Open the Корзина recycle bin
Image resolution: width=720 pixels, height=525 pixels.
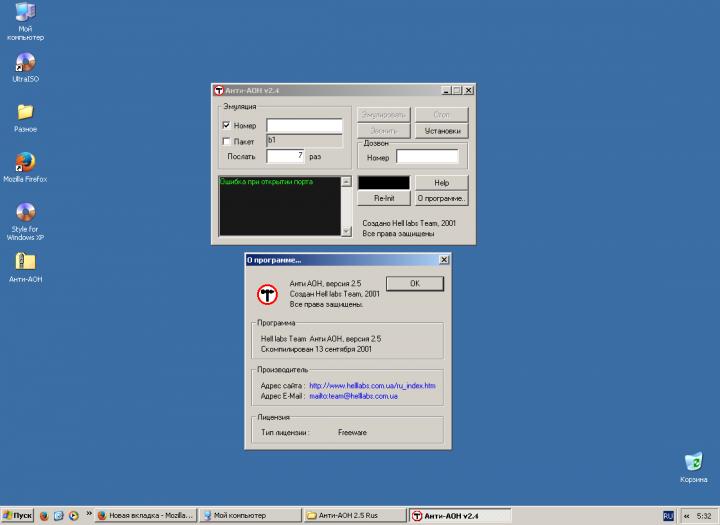coord(693,461)
